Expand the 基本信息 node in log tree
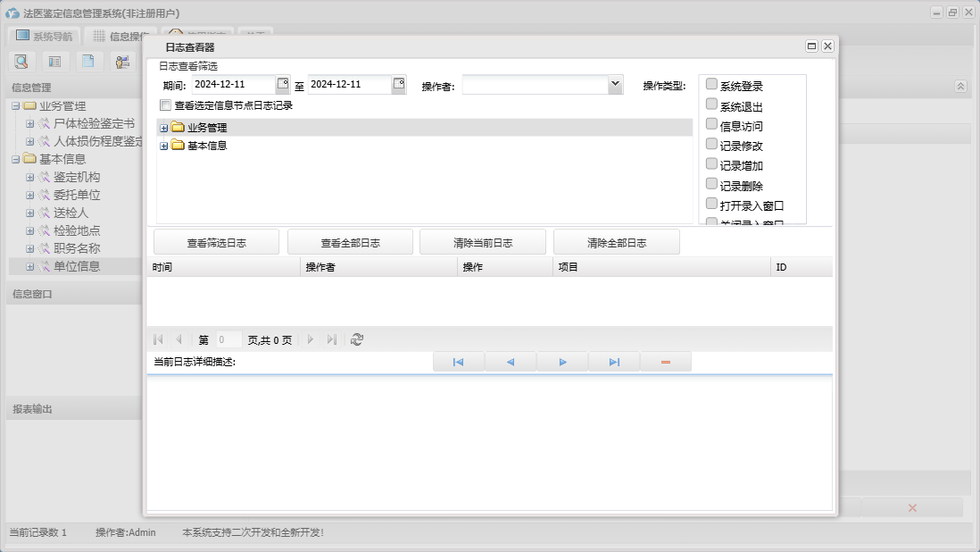The width and height of the screenshot is (980, 552). tap(163, 146)
